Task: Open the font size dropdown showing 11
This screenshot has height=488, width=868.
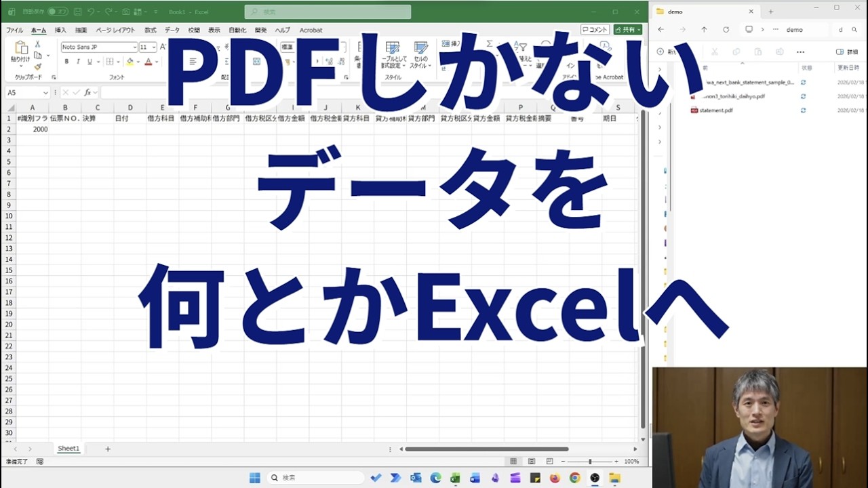Action: coord(154,47)
